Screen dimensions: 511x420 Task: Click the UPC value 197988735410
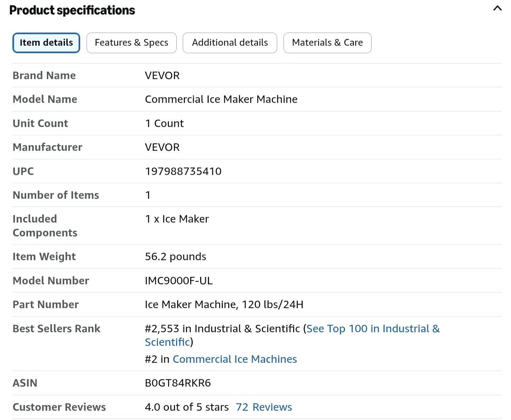[x=183, y=171]
